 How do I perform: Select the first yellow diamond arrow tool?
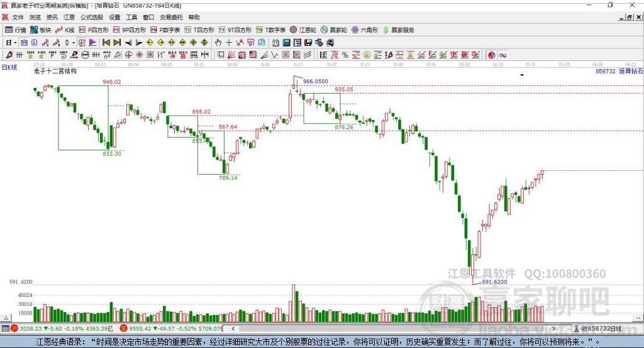[x=150, y=42]
